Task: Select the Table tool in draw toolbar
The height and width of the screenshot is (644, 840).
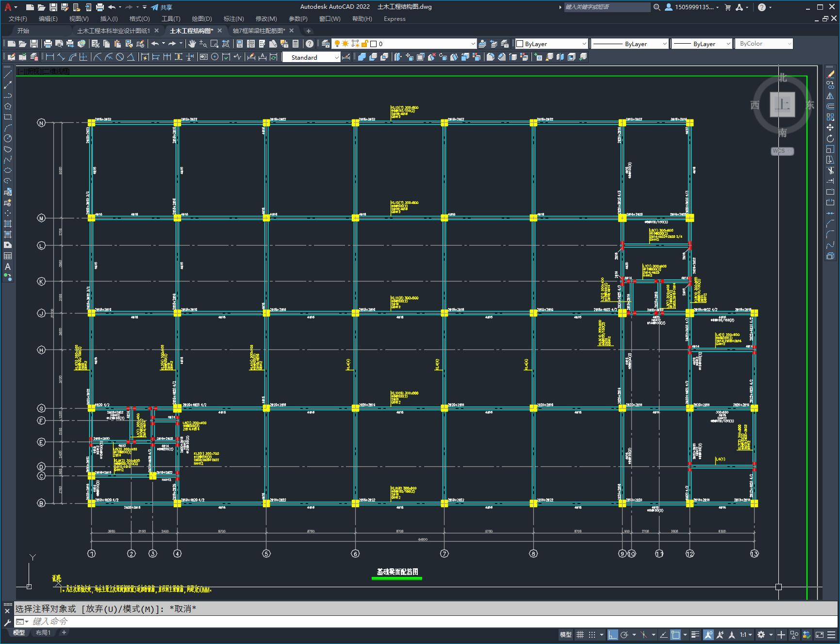Action: point(8,256)
